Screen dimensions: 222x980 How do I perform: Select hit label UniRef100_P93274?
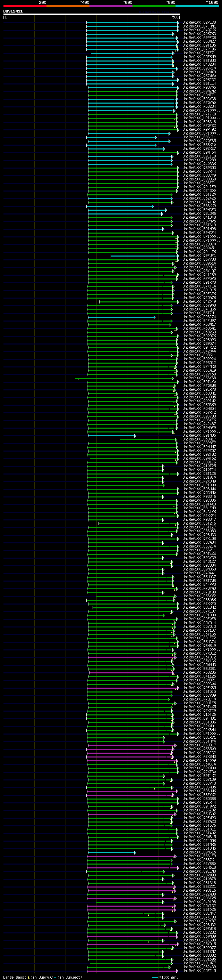pos(199,317)
